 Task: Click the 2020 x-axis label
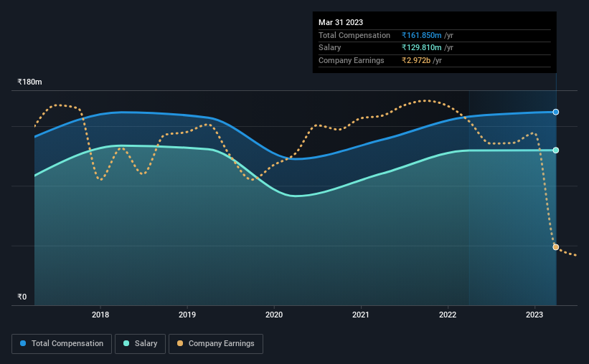point(274,315)
